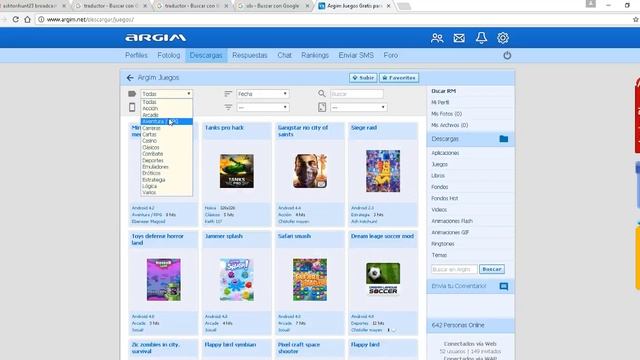Image resolution: width=640 pixels, height=360 pixels.
Task: Select Casino in category list
Action: [167, 141]
